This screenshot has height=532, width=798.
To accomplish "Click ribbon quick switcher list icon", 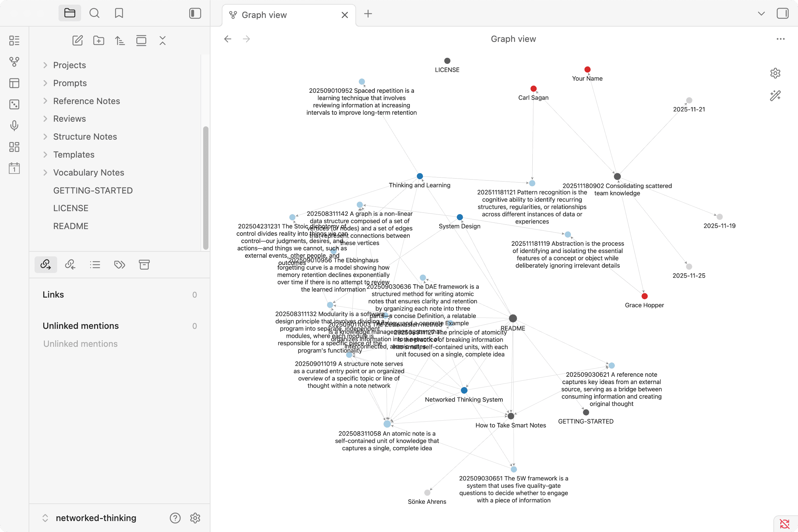I will pyautogui.click(x=14, y=41).
